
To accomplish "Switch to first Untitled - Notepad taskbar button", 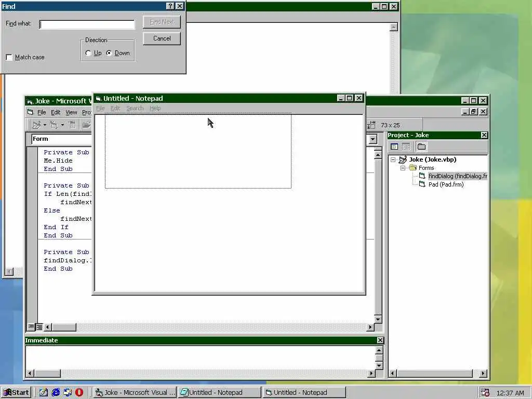I will 220,393.
